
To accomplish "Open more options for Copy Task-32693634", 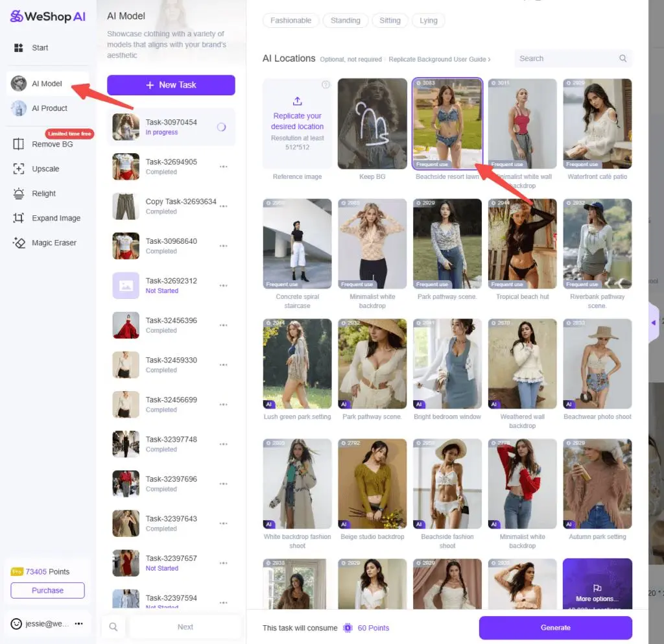I will 224,206.
